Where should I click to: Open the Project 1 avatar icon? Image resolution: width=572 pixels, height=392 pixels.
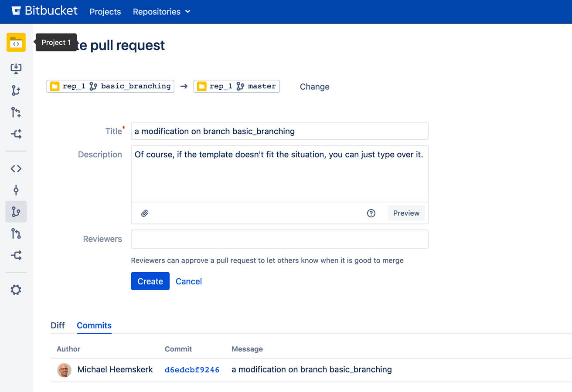pos(16,43)
